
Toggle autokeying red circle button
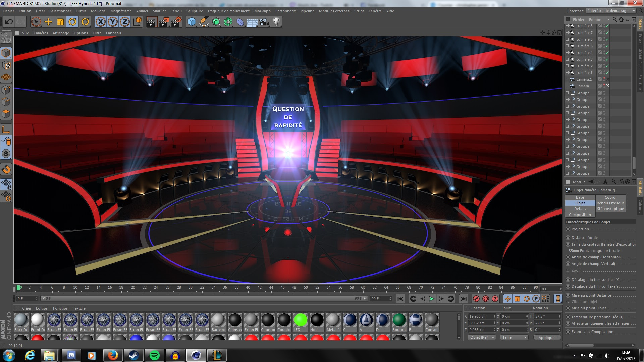pyautogui.click(x=485, y=299)
